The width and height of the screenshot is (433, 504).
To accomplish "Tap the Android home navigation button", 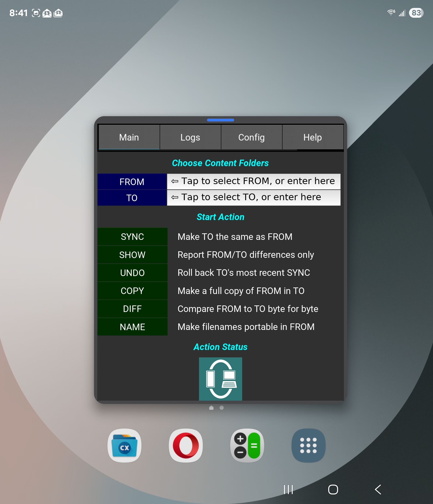I will pos(333,489).
